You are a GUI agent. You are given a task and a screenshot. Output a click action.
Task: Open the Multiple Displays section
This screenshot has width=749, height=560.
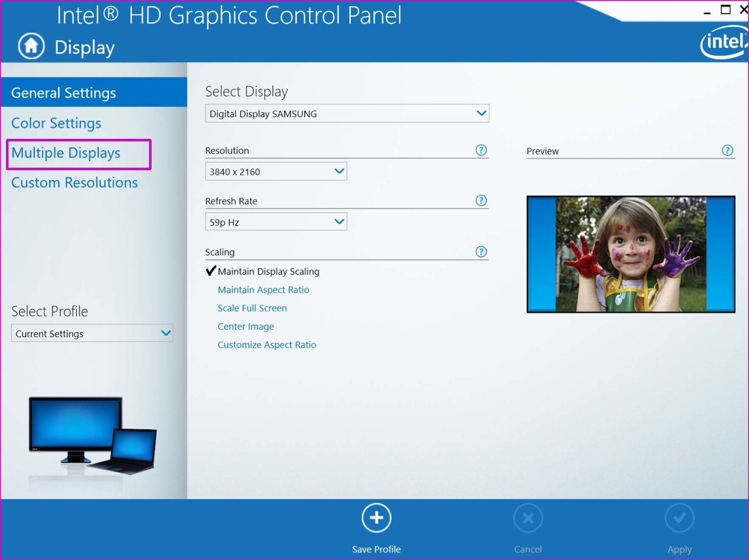coord(66,153)
